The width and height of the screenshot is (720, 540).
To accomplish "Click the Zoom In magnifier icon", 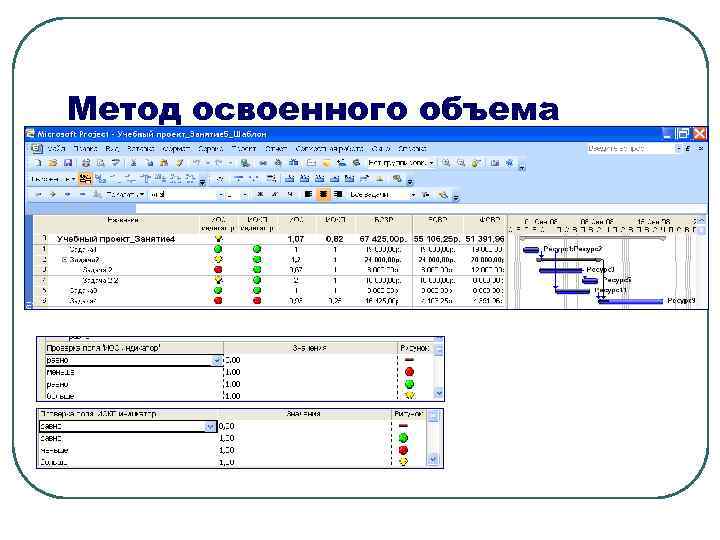I will 446,163.
